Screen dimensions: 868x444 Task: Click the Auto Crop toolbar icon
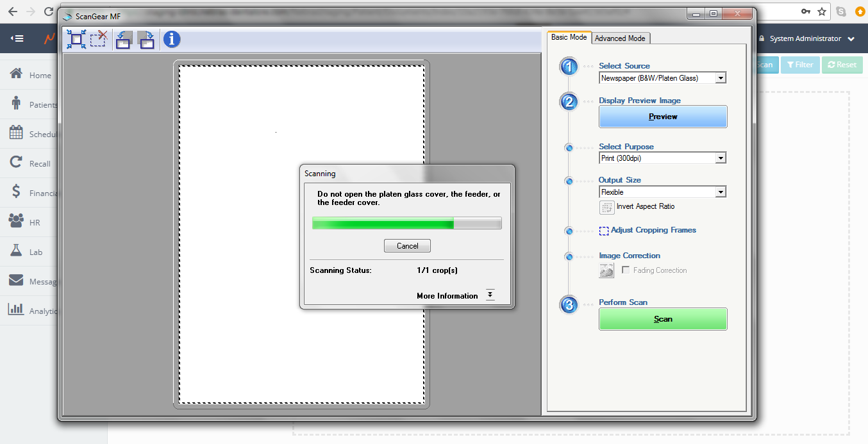point(76,40)
